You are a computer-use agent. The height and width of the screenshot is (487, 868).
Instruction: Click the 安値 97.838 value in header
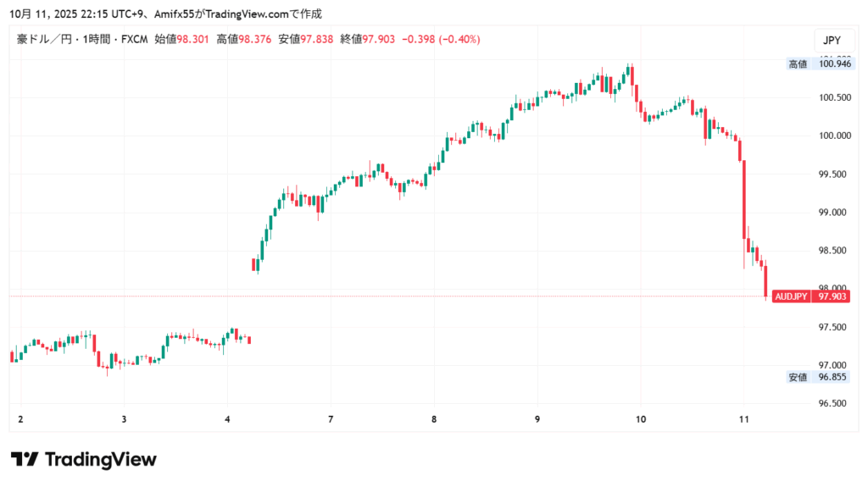click(x=317, y=40)
